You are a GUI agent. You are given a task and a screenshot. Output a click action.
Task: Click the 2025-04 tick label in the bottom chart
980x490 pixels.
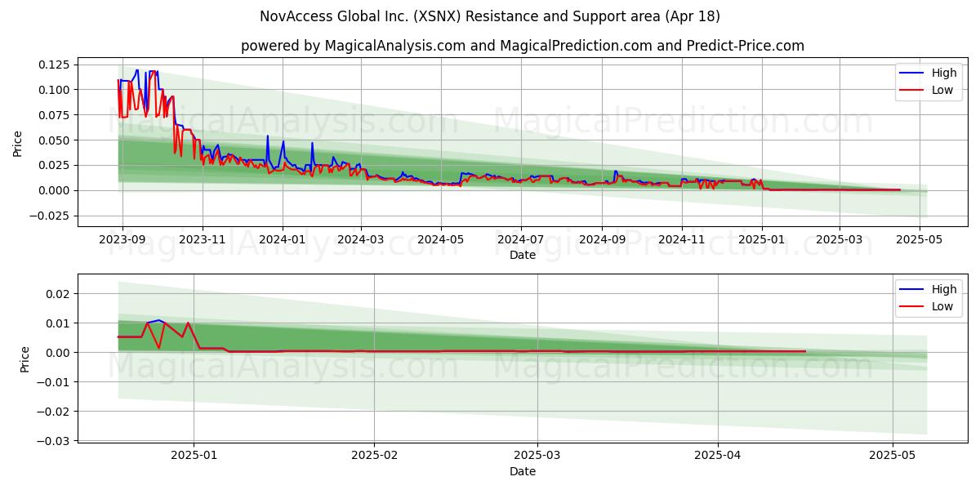click(x=718, y=457)
